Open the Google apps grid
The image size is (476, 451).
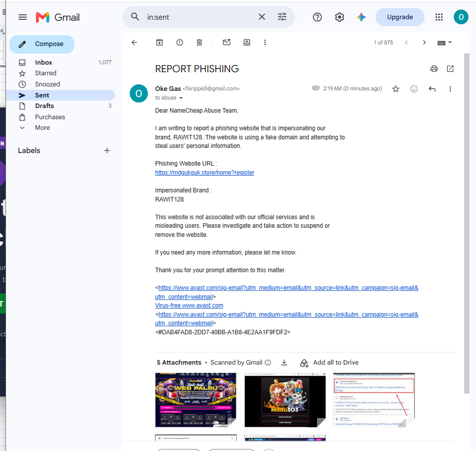(439, 17)
